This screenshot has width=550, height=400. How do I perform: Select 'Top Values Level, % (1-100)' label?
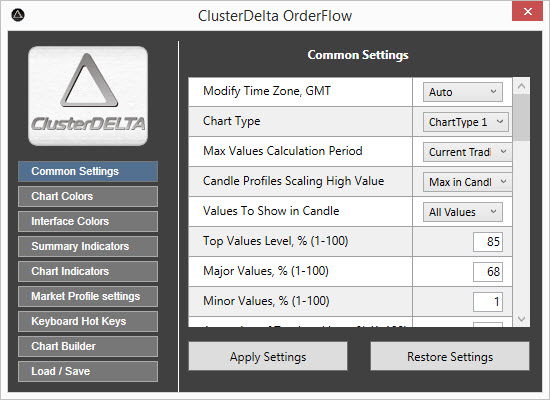coord(275,241)
